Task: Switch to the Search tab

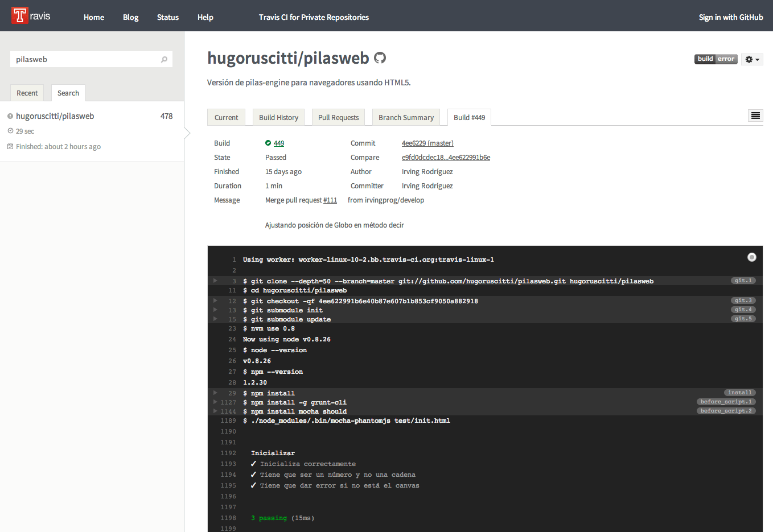Action: click(x=68, y=93)
